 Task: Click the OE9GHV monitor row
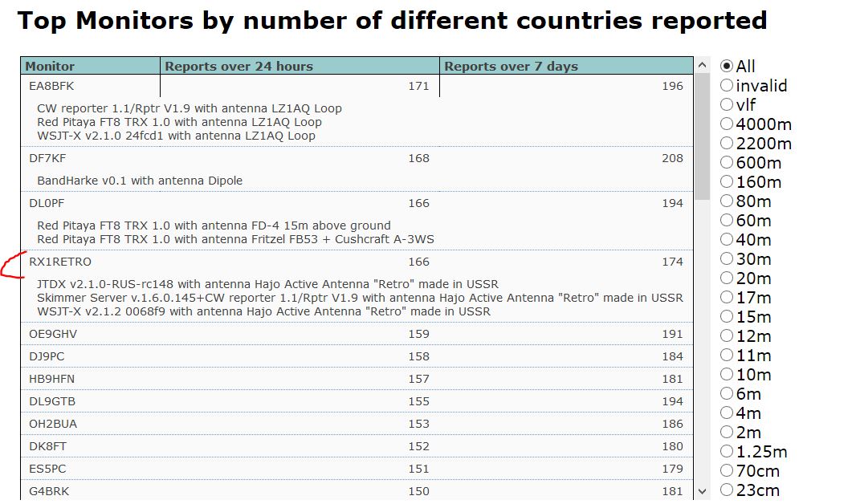pyautogui.click(x=53, y=334)
